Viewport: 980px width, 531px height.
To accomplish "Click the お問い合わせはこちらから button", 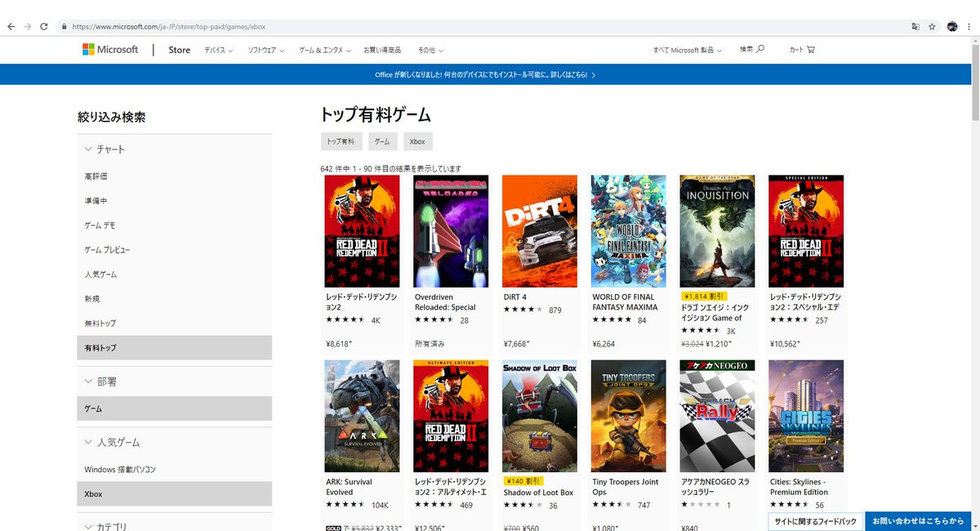I will (918, 521).
